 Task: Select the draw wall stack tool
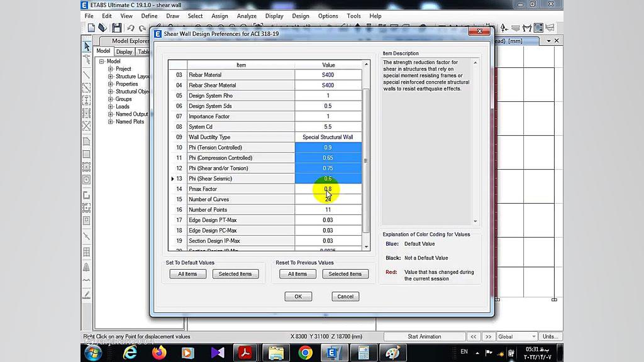click(x=87, y=195)
